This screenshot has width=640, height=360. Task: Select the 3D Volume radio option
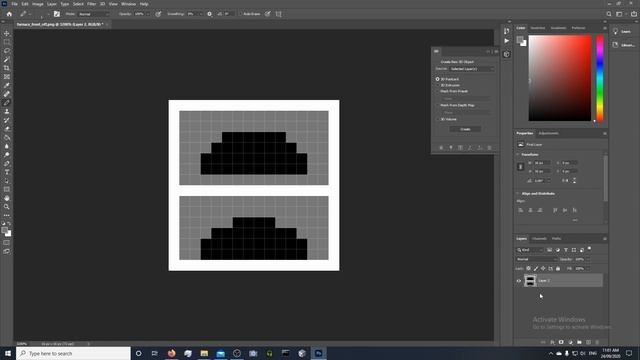pyautogui.click(x=438, y=119)
